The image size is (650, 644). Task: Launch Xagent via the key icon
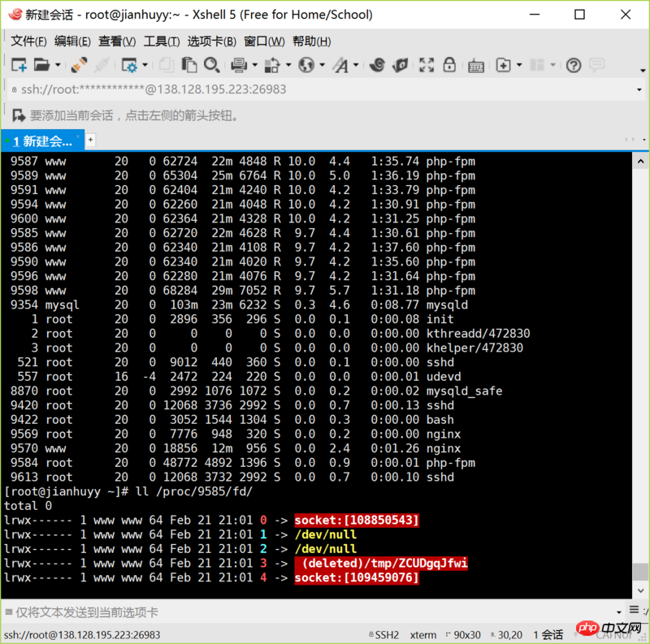(x=401, y=65)
